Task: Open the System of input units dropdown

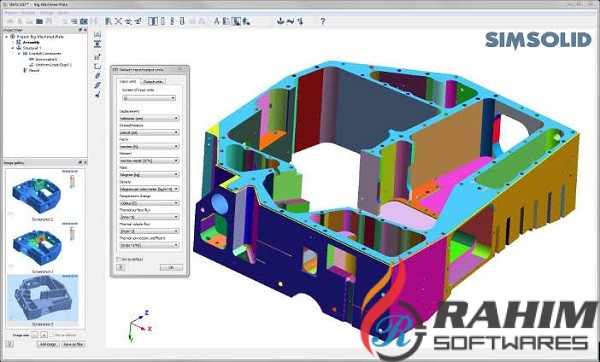Action: coord(149,98)
